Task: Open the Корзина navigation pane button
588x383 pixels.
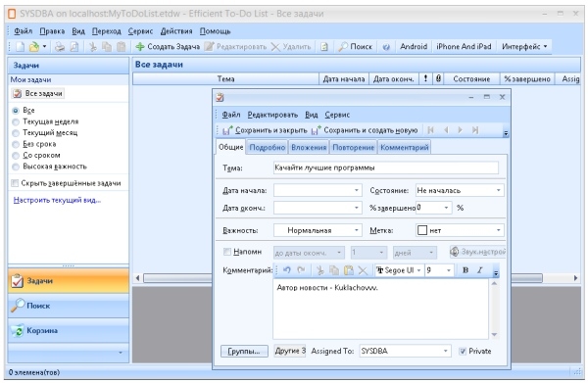Action: coord(69,330)
